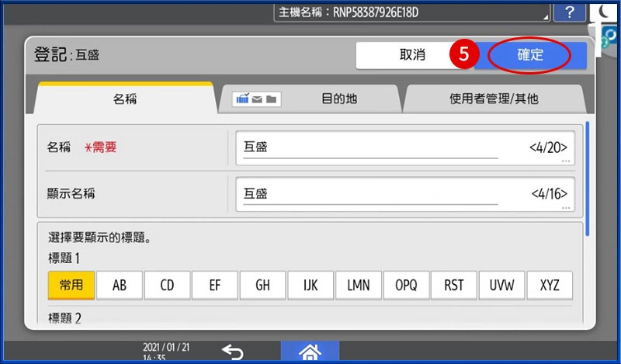Open the 使用者管理/其他 tab
The width and height of the screenshot is (621, 364).
[494, 99]
